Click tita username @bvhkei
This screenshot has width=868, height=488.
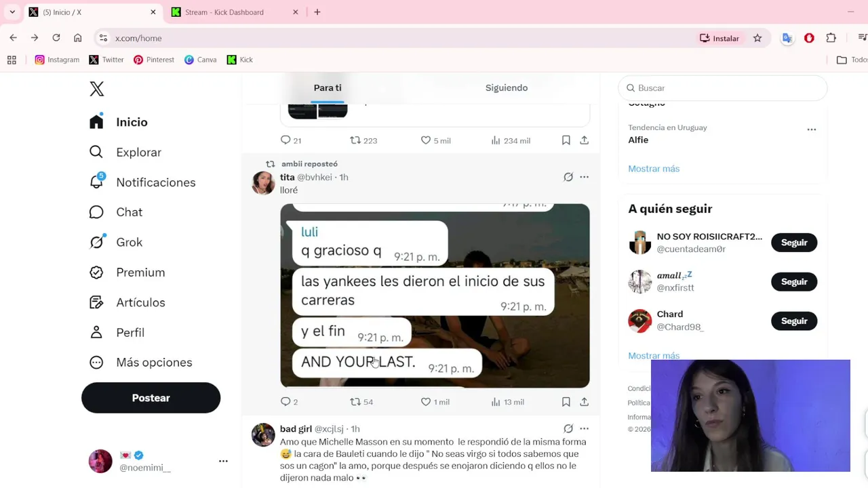(x=315, y=177)
